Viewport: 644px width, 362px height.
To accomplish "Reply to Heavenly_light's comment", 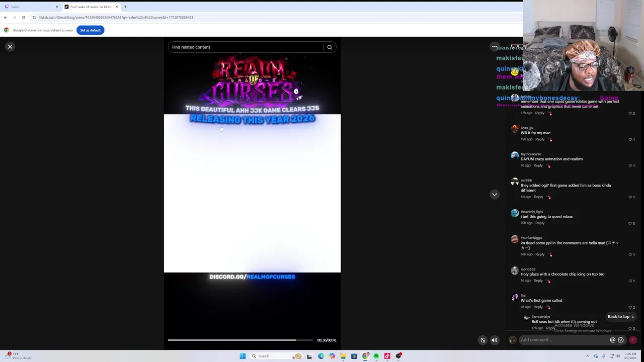I will pos(540,223).
